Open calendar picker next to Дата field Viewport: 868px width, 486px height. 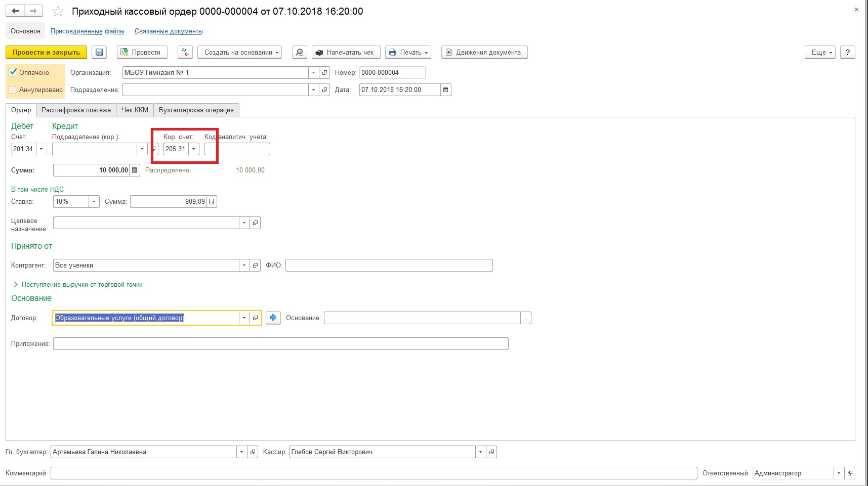click(x=445, y=90)
